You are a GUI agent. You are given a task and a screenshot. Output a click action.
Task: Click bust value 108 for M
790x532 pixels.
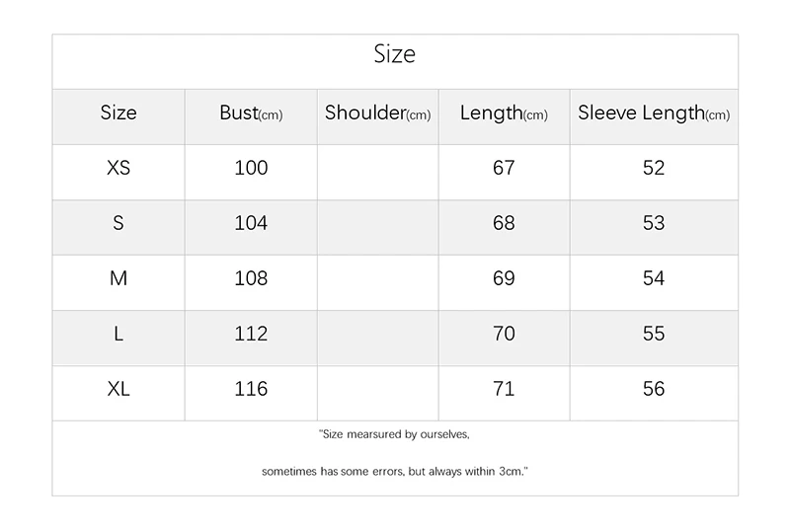pos(251,278)
